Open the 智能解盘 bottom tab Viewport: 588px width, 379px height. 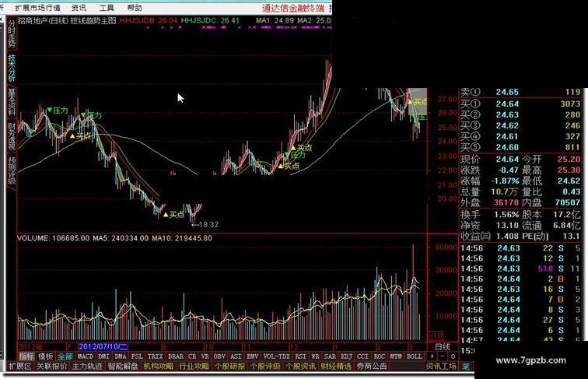coord(123,367)
